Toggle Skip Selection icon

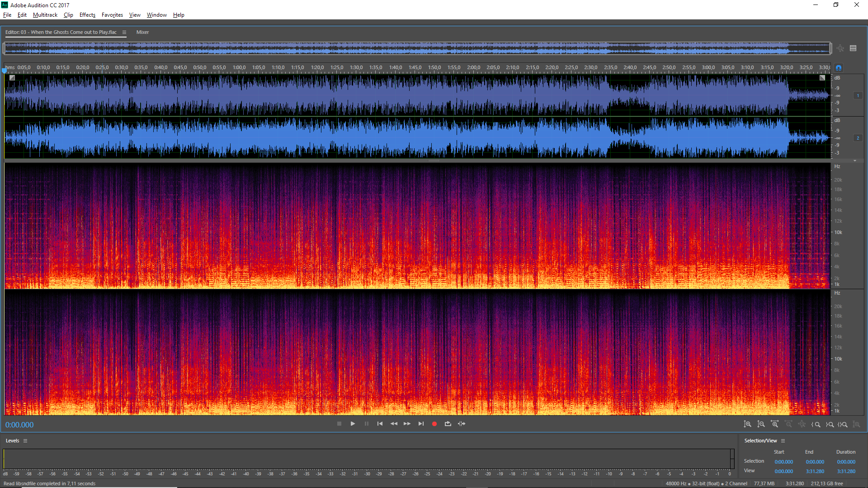pyautogui.click(x=462, y=424)
